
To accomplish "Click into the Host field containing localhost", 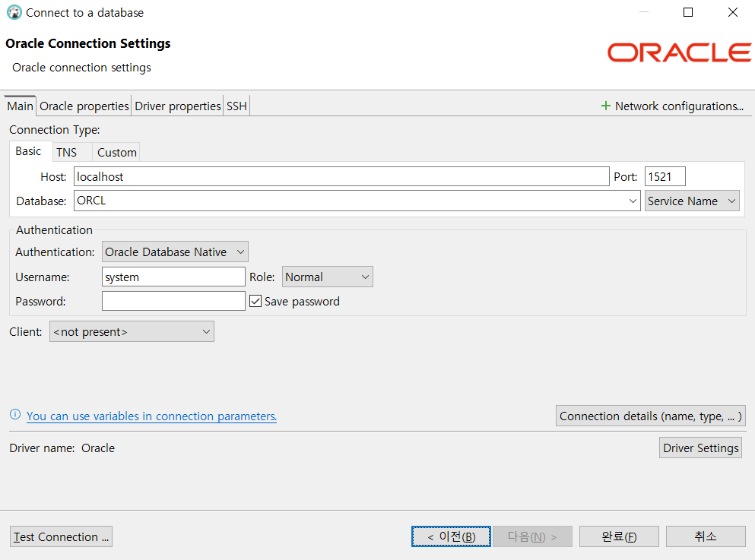I will tap(341, 176).
